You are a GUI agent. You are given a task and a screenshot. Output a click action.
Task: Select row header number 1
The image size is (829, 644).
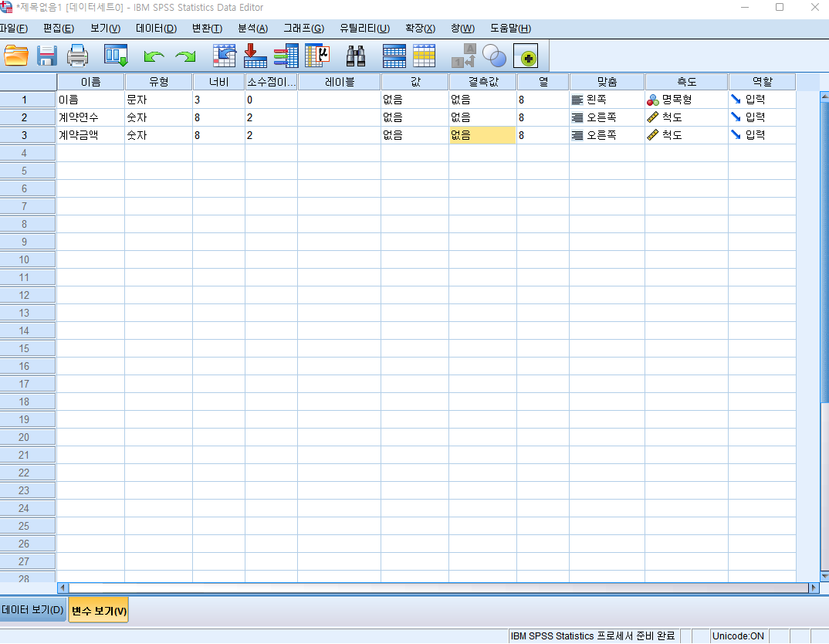coord(28,100)
